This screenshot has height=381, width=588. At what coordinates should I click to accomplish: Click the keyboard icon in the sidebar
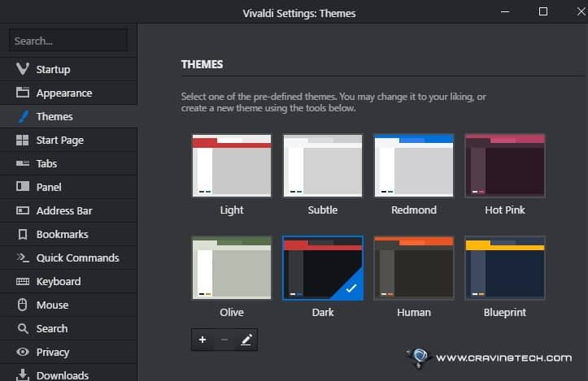[x=23, y=281]
